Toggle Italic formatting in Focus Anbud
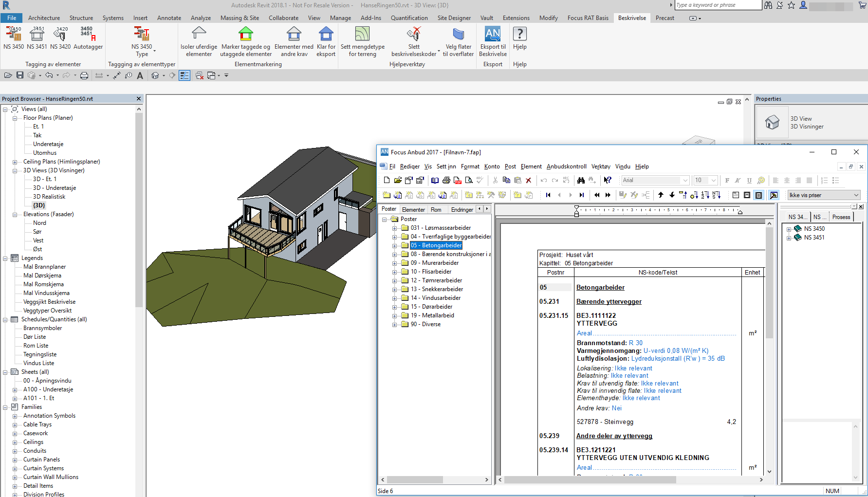 (738, 180)
